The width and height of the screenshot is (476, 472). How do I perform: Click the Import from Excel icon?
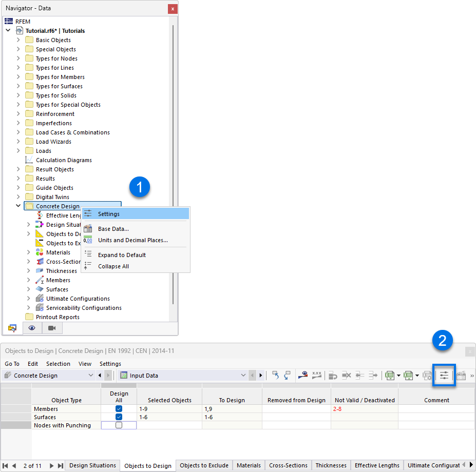coord(408,376)
